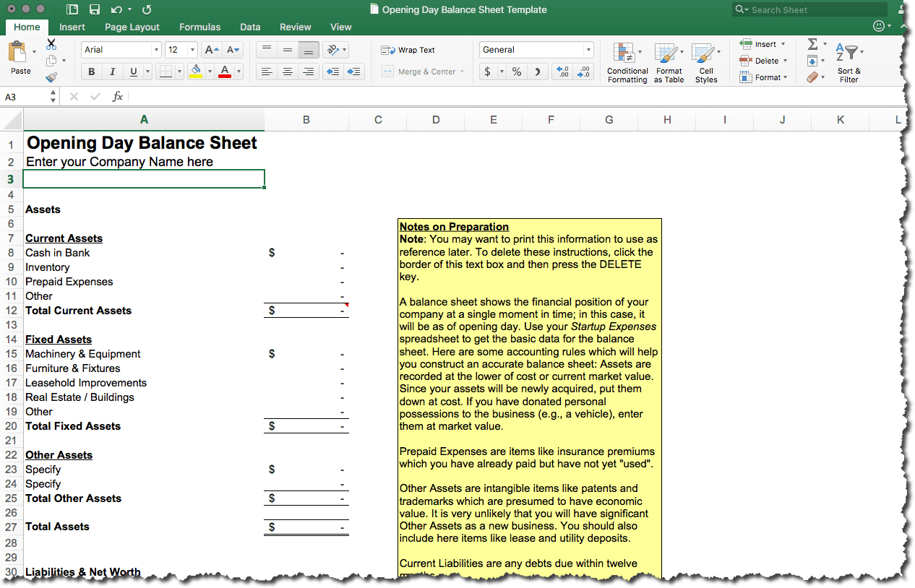This screenshot has height=588, width=915.
Task: Go to the Review tab
Action: (296, 27)
